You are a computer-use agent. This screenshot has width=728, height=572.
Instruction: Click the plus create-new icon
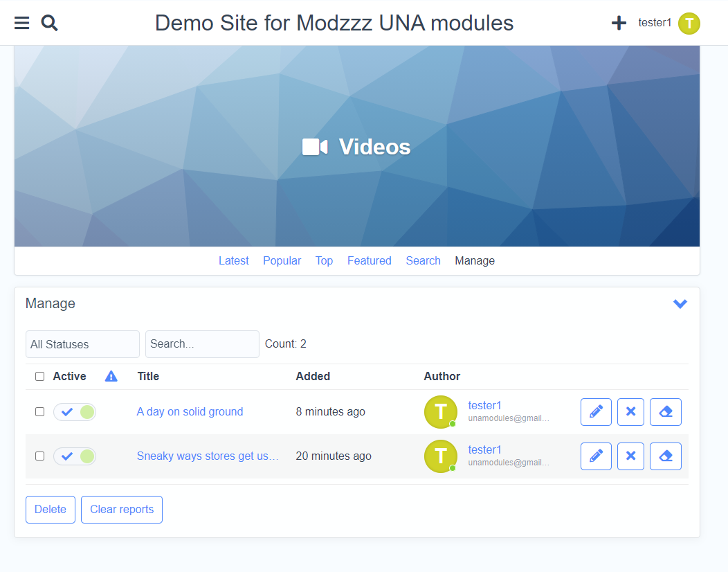619,23
